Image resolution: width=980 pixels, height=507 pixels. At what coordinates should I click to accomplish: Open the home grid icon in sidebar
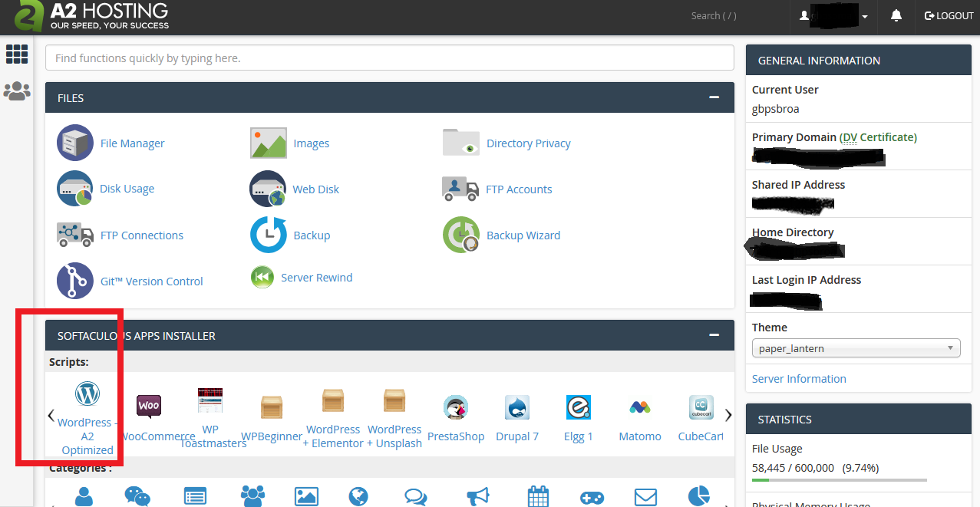point(17,54)
